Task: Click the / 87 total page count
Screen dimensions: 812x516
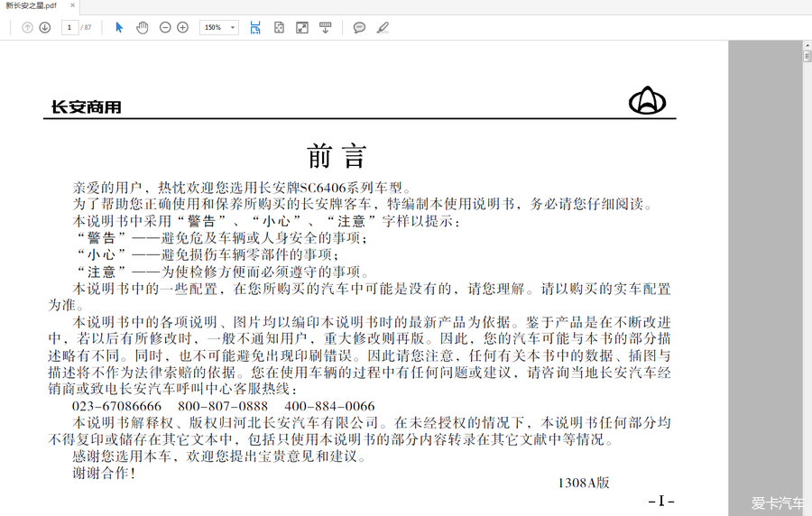Action: click(x=86, y=27)
